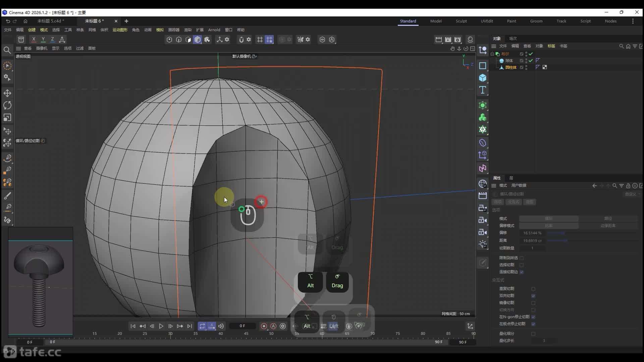Uncheck 在N-gon停止切割 checkbox
The image size is (644, 362).
click(533, 317)
